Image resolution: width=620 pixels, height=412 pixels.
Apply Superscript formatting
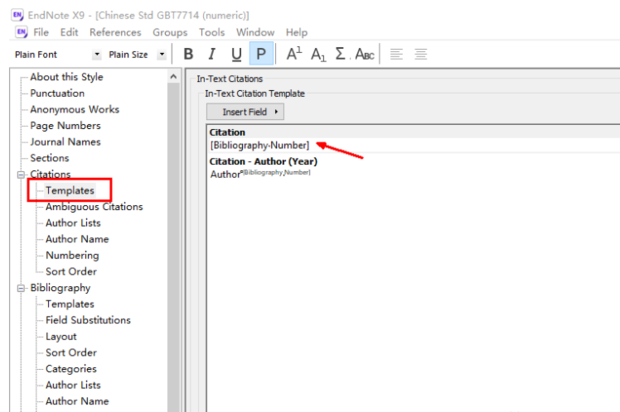(x=294, y=54)
